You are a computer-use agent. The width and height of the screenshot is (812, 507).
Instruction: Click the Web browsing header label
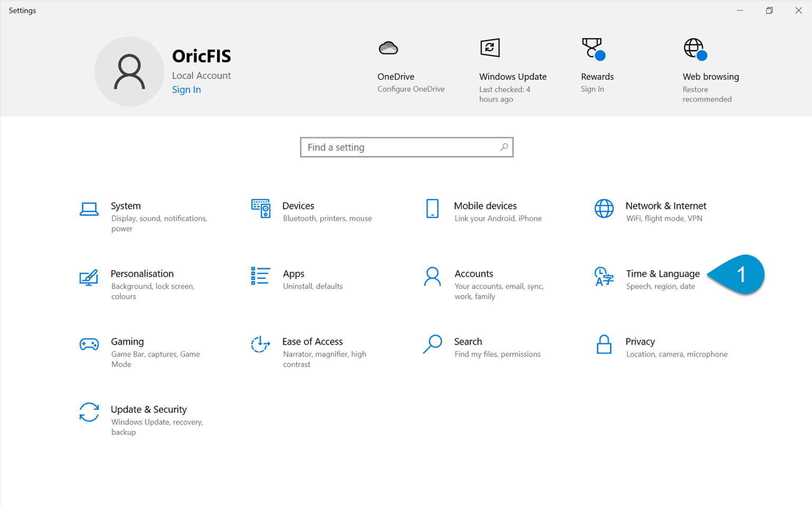[x=711, y=76]
